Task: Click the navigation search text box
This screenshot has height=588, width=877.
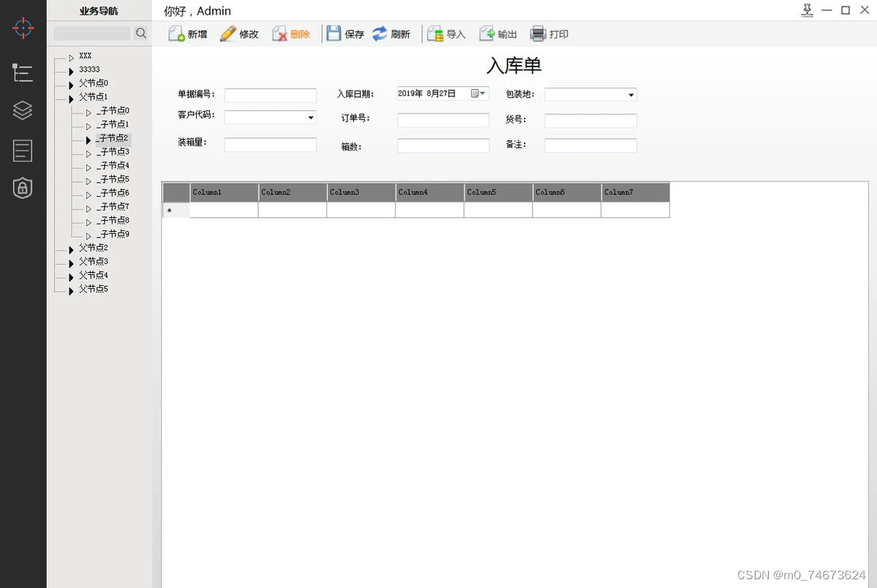Action: (91, 33)
